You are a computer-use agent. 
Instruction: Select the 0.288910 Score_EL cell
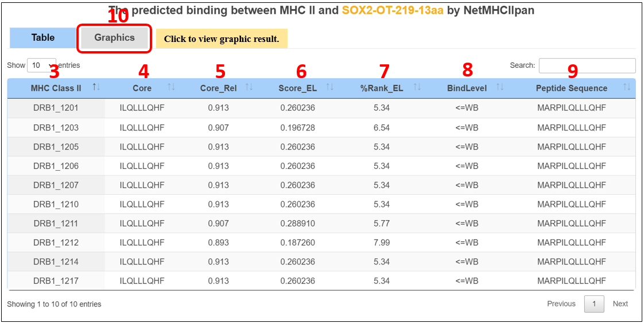click(x=297, y=224)
